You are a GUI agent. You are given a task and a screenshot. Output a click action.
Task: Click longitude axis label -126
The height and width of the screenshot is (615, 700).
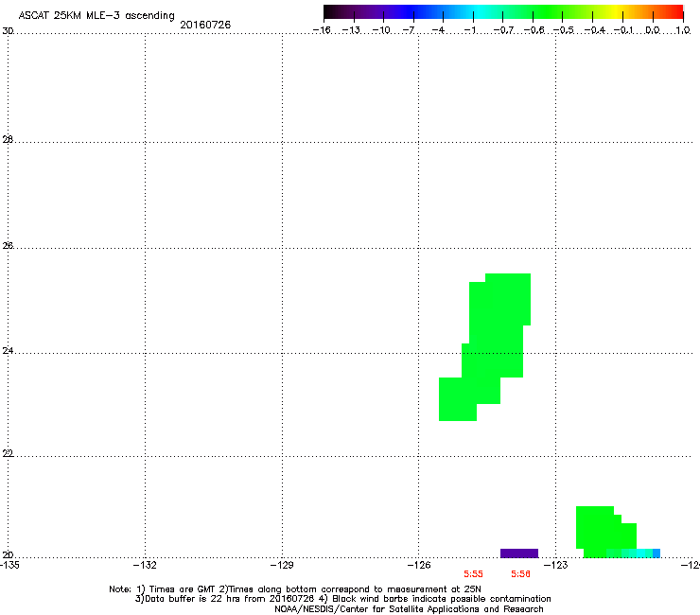point(419,565)
